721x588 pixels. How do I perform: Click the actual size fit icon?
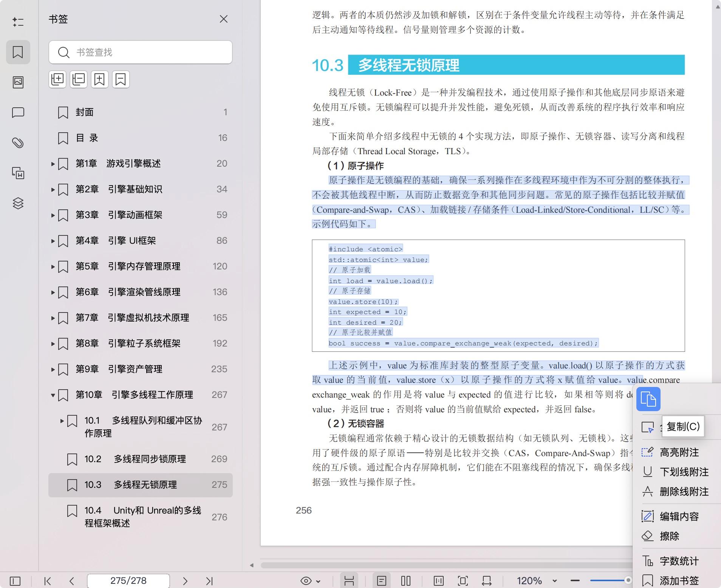[x=439, y=581]
